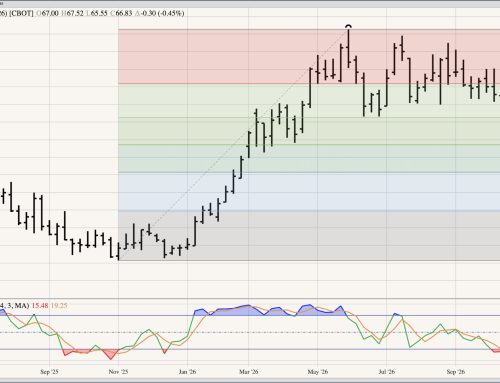Click the orange stochastic value 19.25
The width and height of the screenshot is (500, 383).
59,305
